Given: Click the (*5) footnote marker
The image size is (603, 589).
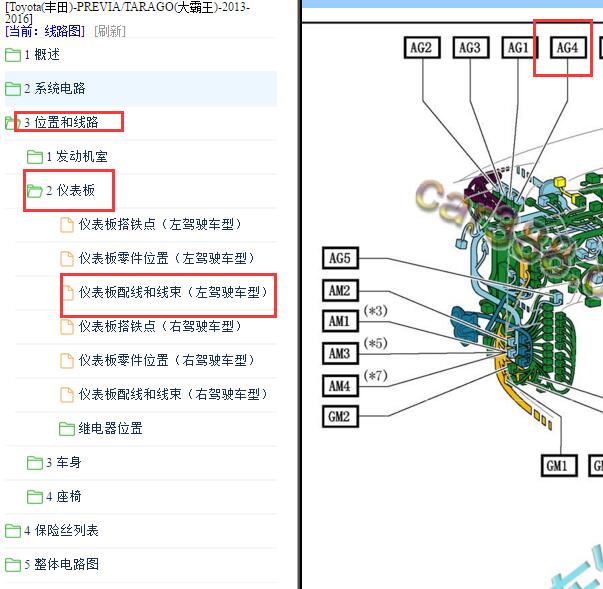Looking at the screenshot, I should [x=375, y=343].
